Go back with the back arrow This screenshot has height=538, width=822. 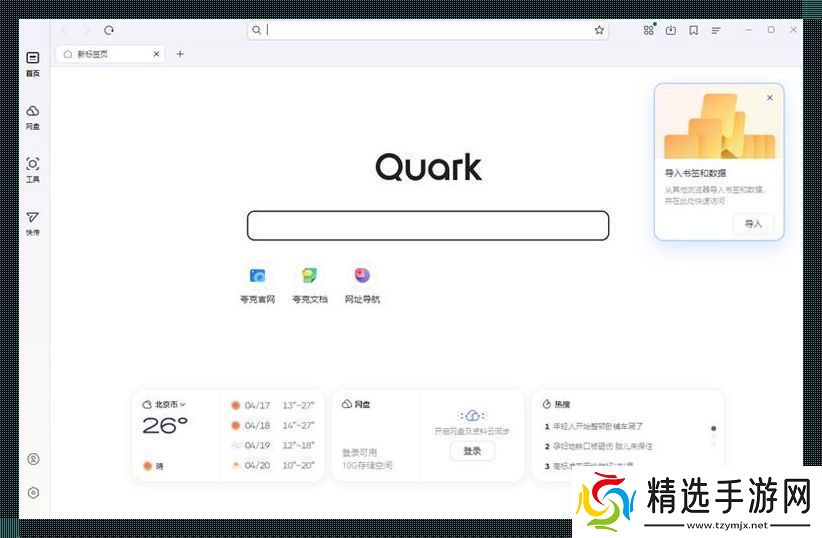point(64,30)
